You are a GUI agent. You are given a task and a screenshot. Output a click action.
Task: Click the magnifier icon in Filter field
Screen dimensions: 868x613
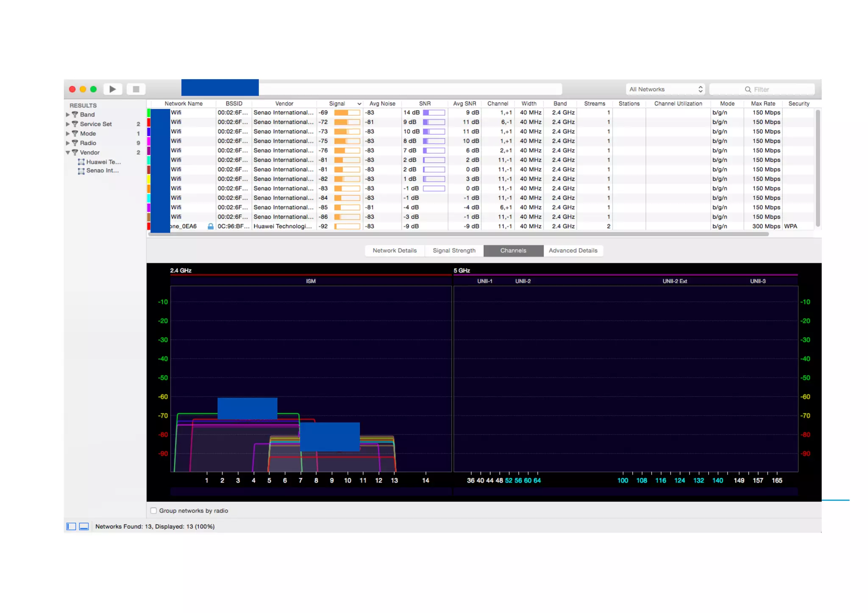pos(748,89)
